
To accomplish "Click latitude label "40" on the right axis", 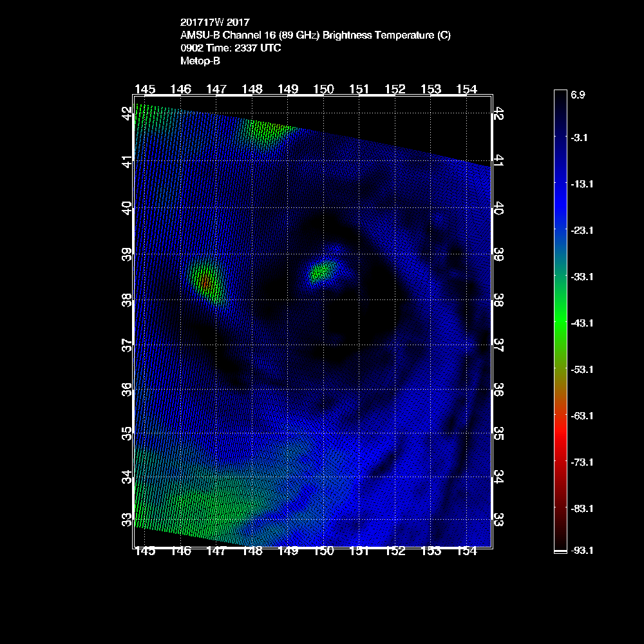I will [498, 208].
